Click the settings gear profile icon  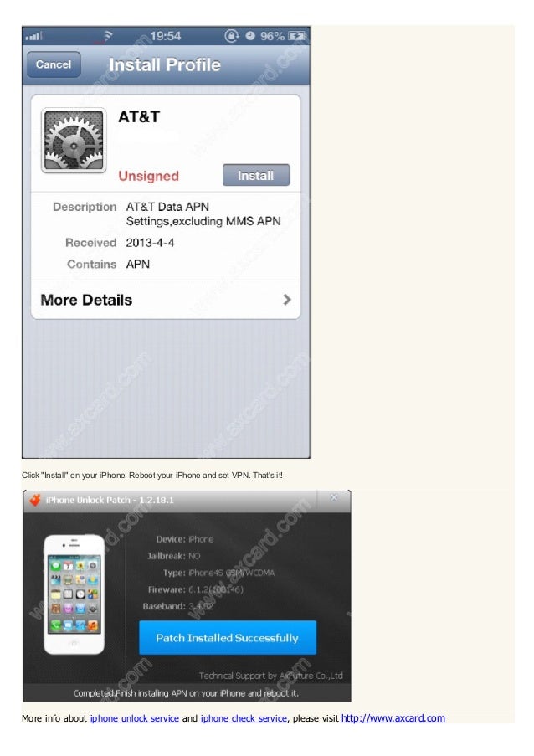[74, 141]
